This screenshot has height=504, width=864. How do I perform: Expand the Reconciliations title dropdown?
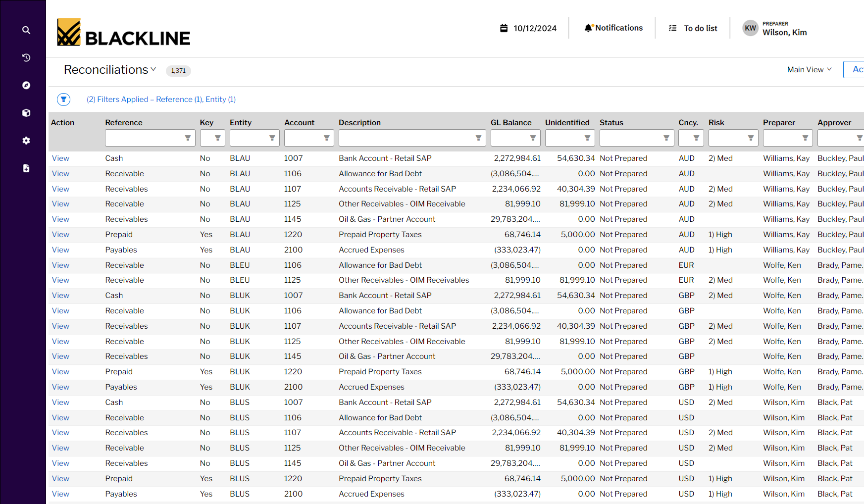[x=153, y=69]
